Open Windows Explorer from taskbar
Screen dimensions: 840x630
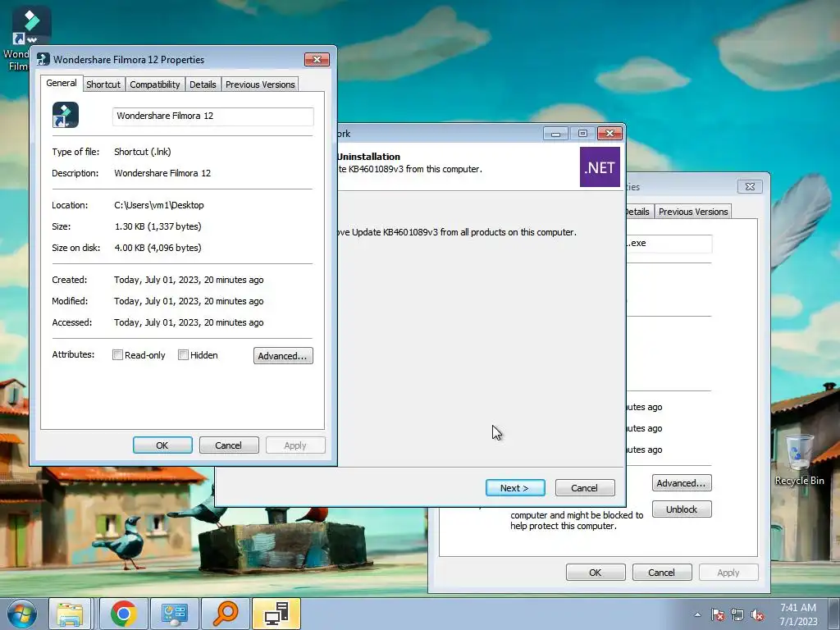pyautogui.click(x=70, y=614)
